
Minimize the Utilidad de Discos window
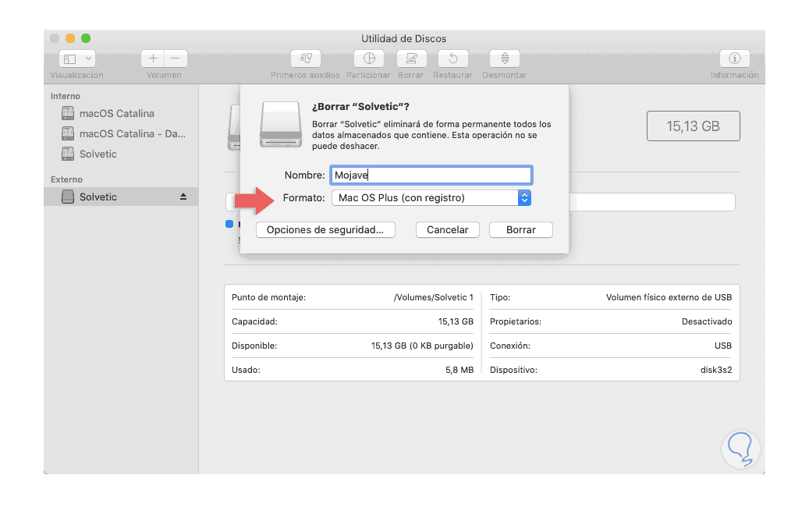(70, 38)
